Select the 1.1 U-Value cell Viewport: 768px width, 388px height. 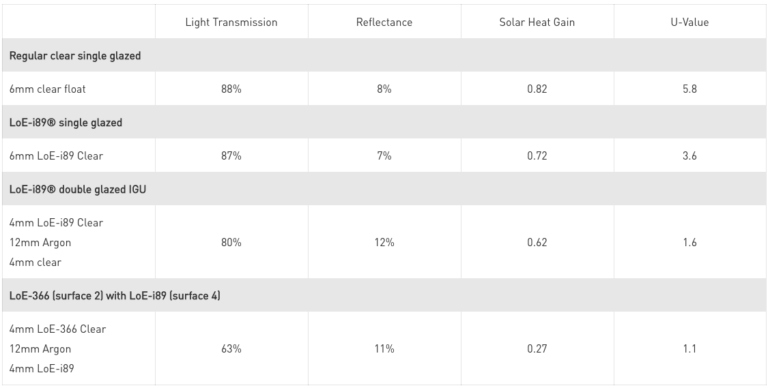pyautogui.click(x=690, y=349)
